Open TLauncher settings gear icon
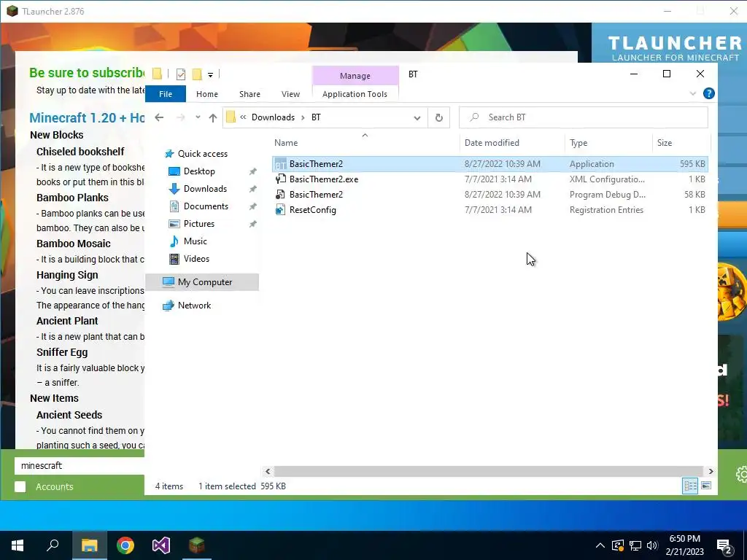 pyautogui.click(x=741, y=474)
